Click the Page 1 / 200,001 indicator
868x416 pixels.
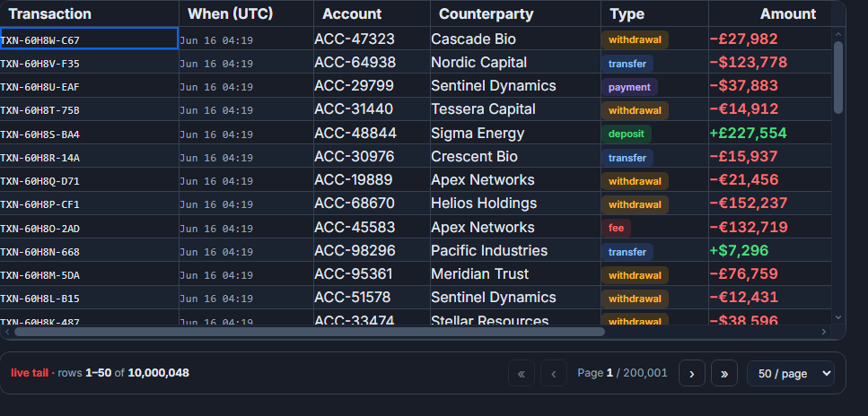point(622,373)
